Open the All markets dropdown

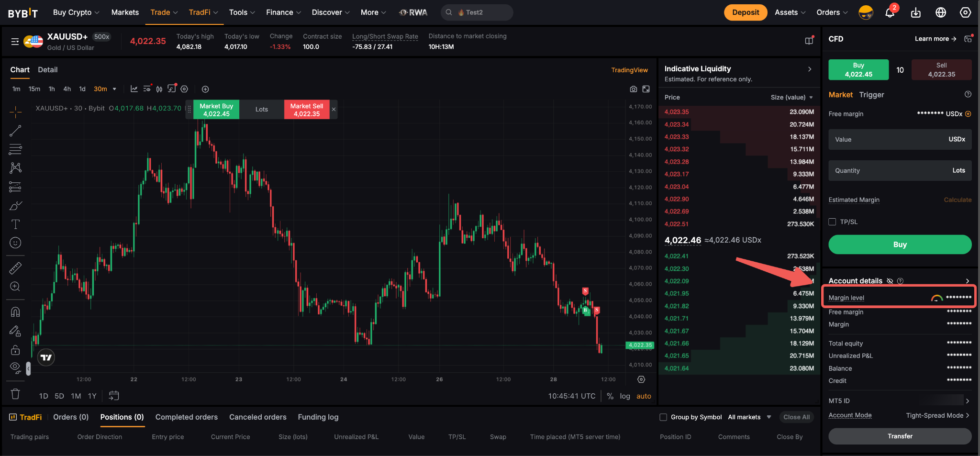tap(749, 417)
